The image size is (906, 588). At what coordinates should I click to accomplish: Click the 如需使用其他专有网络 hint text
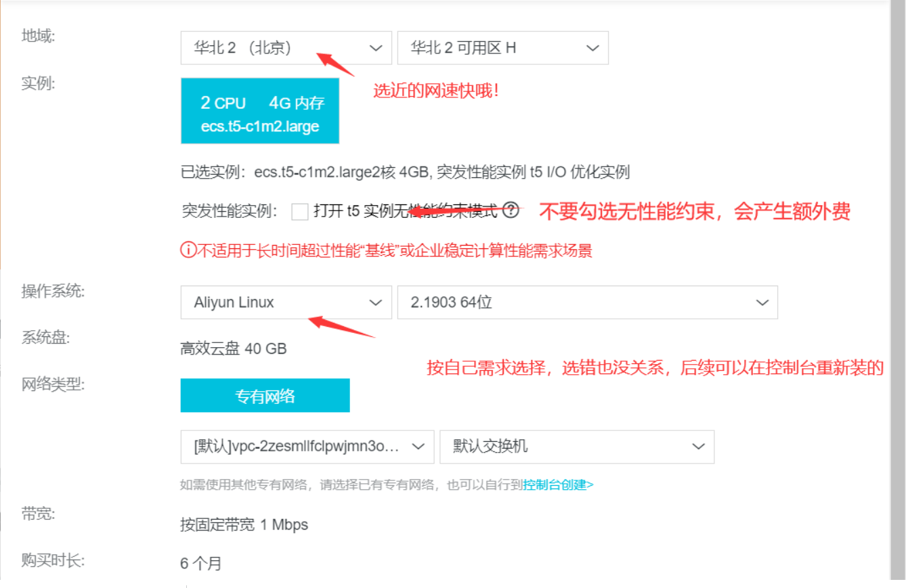[351, 484]
